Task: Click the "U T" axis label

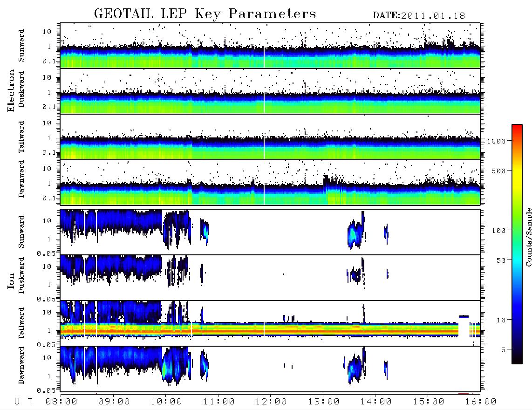Action: coord(24,402)
